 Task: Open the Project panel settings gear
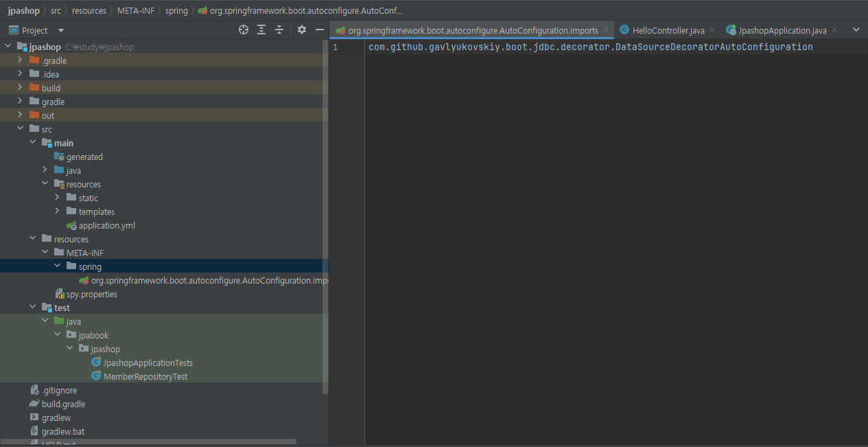click(x=302, y=30)
